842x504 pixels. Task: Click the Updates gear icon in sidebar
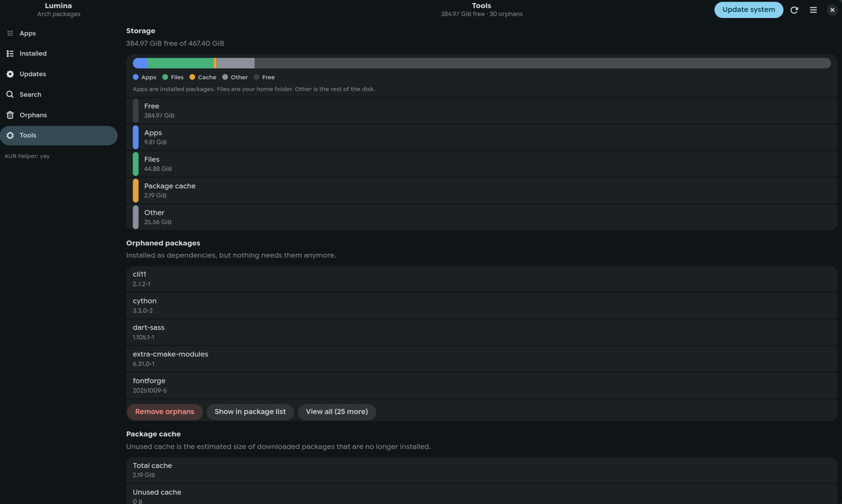(x=10, y=74)
